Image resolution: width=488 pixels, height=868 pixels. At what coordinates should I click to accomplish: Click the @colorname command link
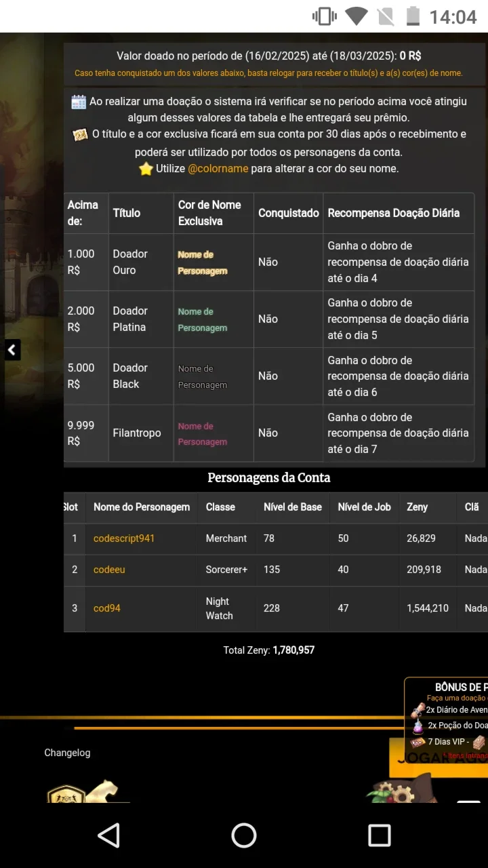tap(218, 168)
